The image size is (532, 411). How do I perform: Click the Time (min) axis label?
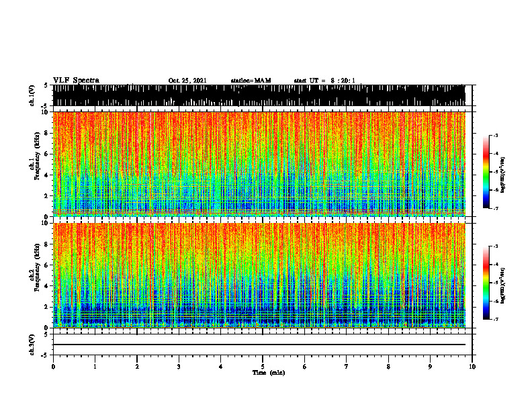click(x=269, y=373)
